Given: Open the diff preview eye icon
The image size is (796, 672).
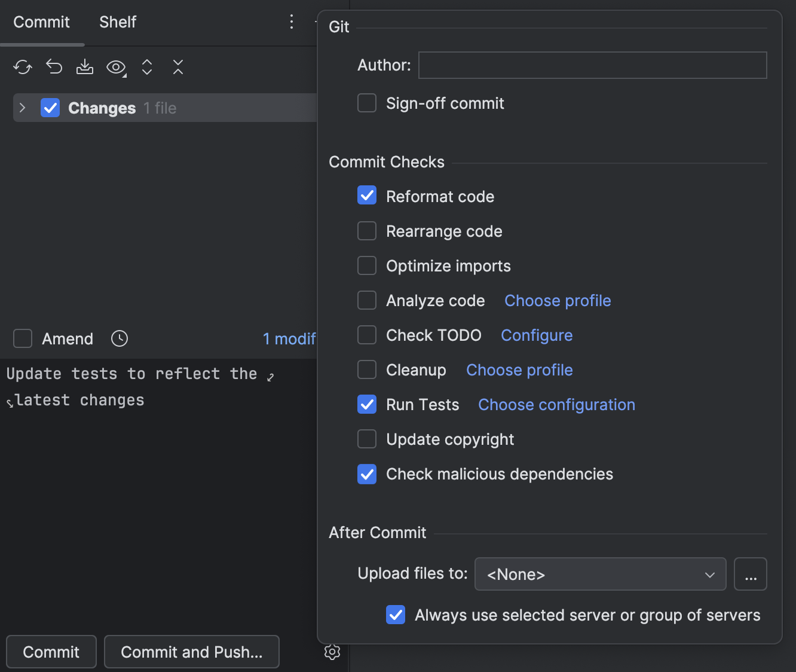Looking at the screenshot, I should coord(115,67).
